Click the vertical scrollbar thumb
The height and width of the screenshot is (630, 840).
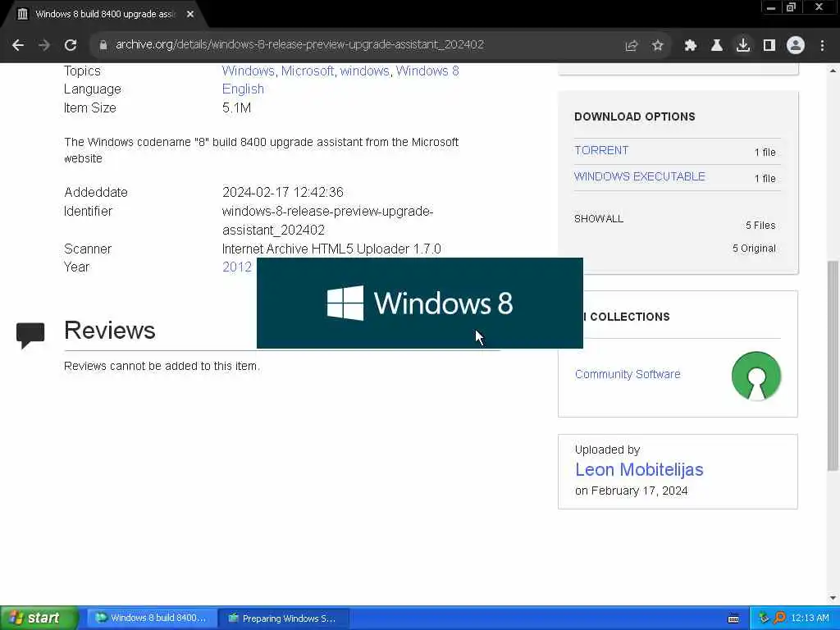click(833, 365)
